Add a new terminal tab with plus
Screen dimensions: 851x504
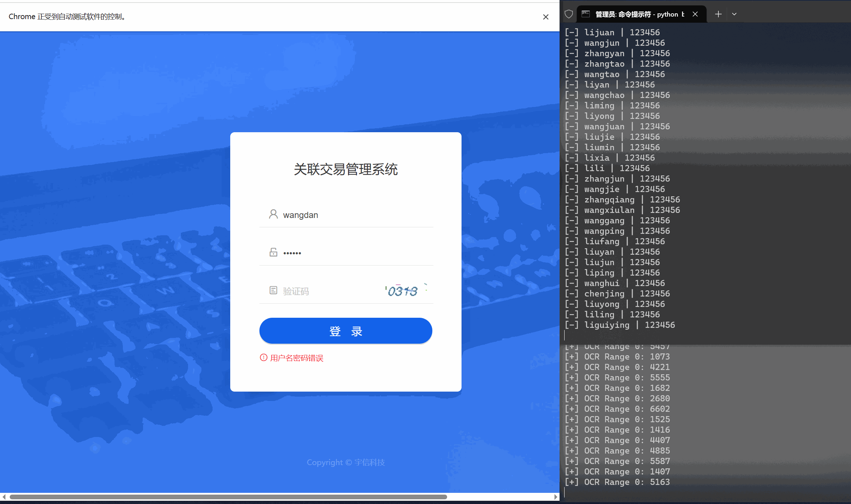click(x=718, y=14)
